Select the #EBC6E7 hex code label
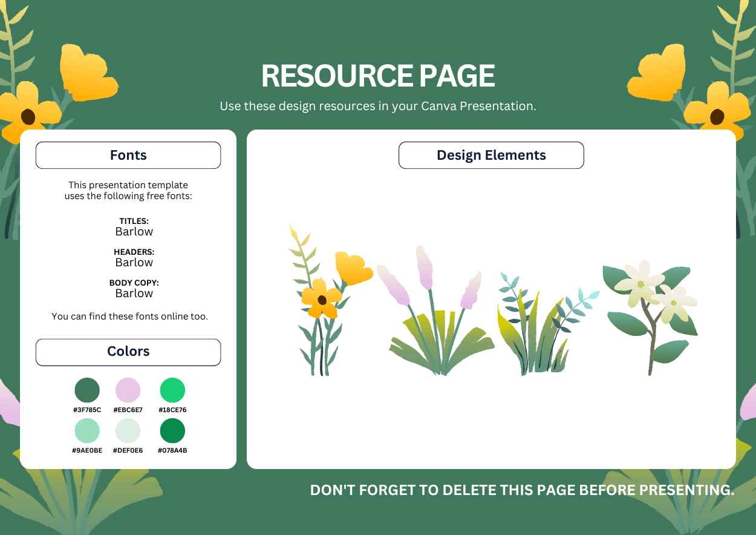The height and width of the screenshot is (535, 756). coord(128,410)
